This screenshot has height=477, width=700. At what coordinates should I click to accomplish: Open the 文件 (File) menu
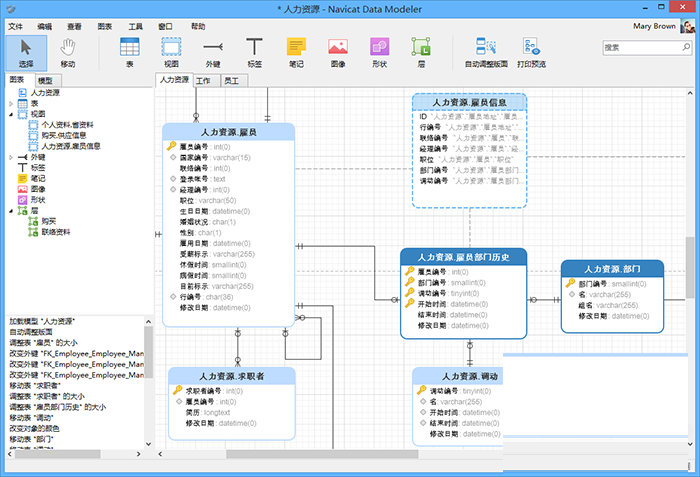pyautogui.click(x=15, y=26)
